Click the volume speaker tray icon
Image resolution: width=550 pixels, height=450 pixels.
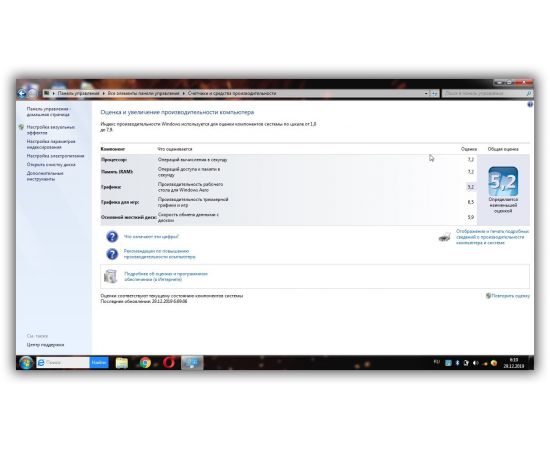coord(475,363)
